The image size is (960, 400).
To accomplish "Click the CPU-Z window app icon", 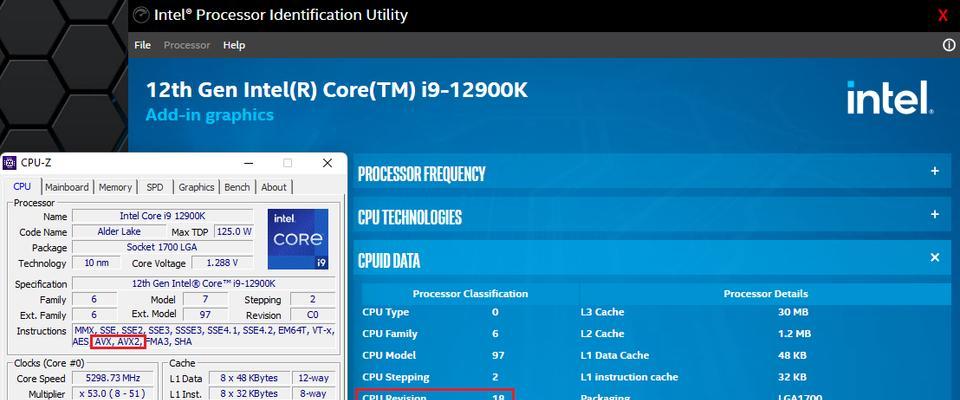I will (x=9, y=162).
